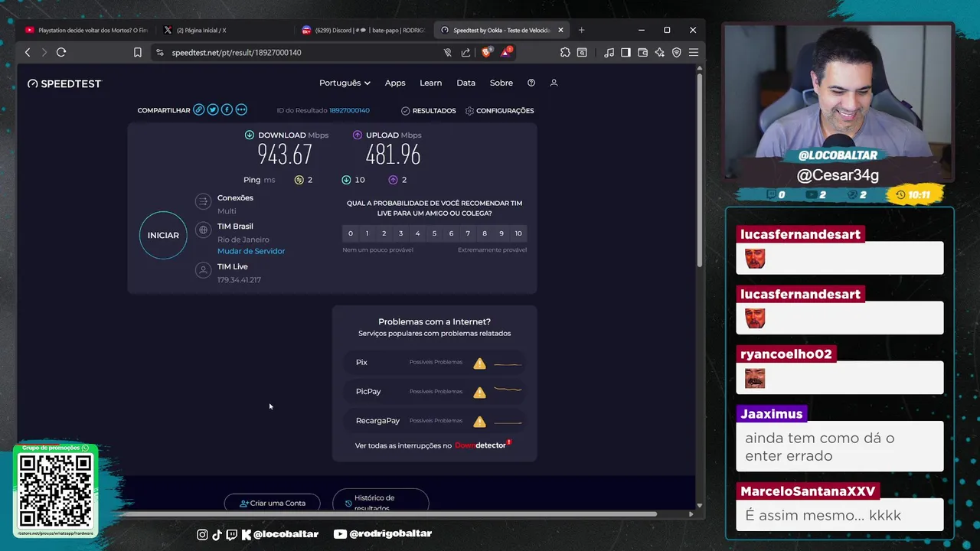Select rating 8 on recommendation scale
This screenshot has height=551, width=980.
485,233
